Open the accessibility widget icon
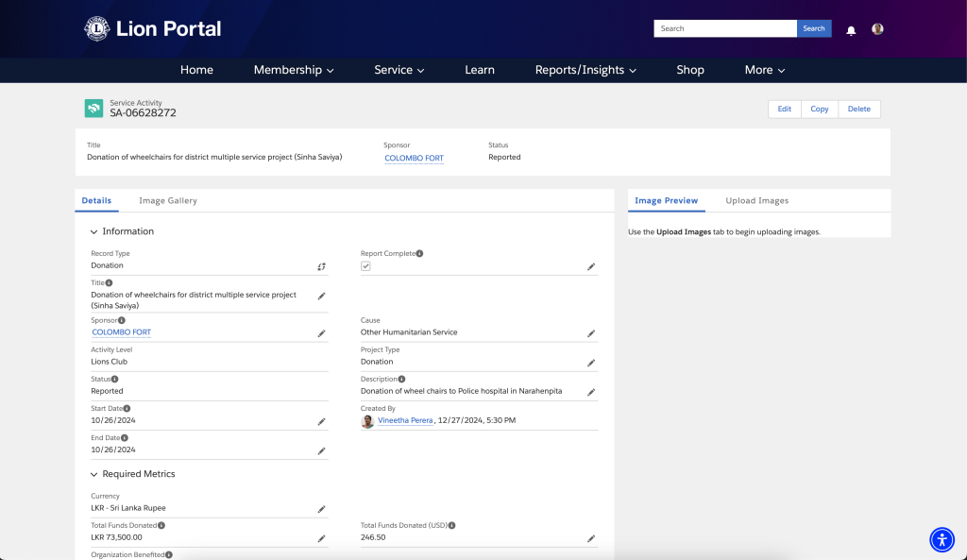The image size is (967, 560). pos(942,539)
